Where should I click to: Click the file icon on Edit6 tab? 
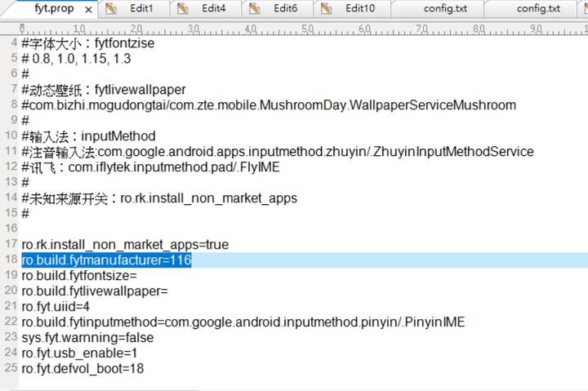pyautogui.click(x=256, y=9)
